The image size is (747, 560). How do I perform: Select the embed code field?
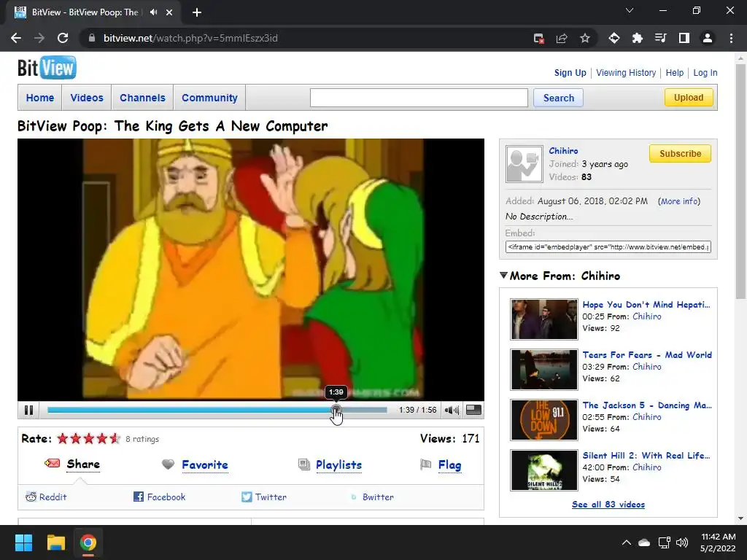click(x=608, y=246)
